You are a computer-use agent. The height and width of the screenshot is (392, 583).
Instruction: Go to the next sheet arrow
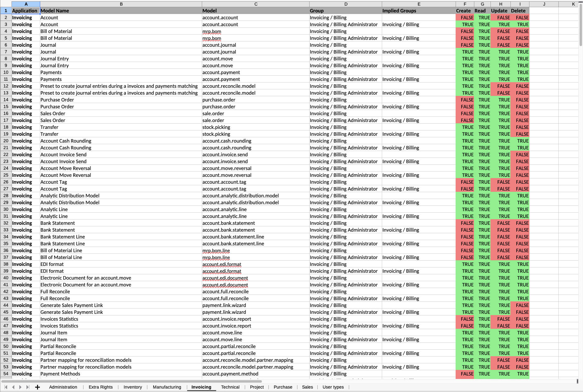coord(20,387)
